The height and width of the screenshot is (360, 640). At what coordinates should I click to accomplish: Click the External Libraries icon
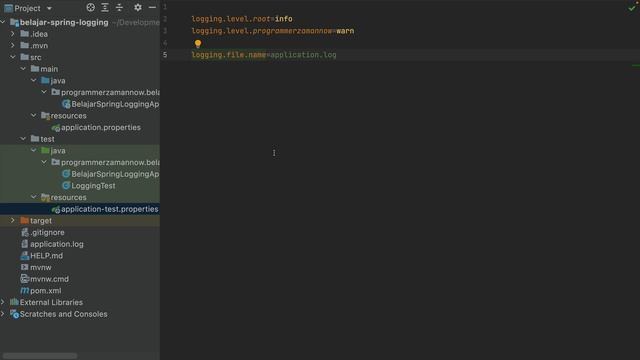pyautogui.click(x=14, y=302)
